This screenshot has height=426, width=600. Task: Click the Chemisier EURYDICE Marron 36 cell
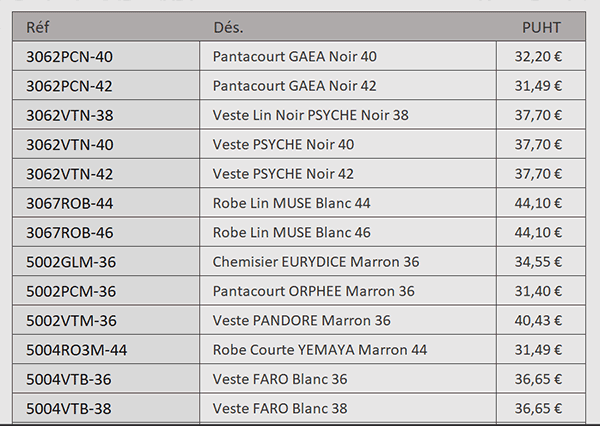coord(316,262)
